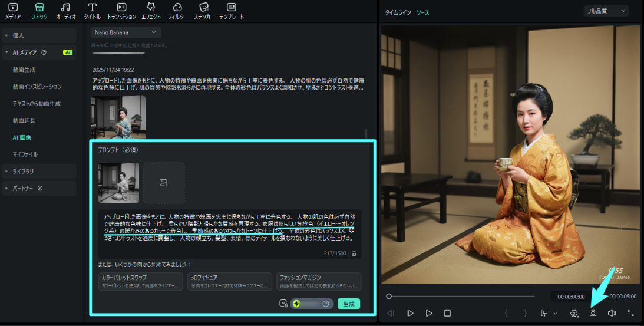Image resolution: width=644 pixels, height=326 pixels.
Task: Open the Nano Banana model dropdown
Action: (x=126, y=32)
